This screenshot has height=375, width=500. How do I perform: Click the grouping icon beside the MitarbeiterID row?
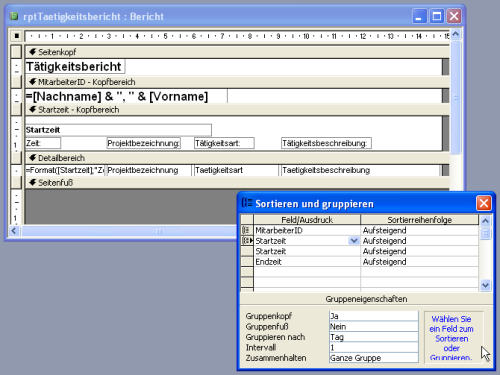pos(246,230)
